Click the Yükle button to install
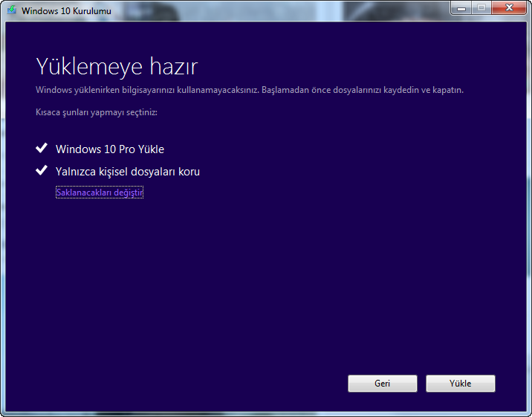This screenshot has height=417, width=532. pyautogui.click(x=461, y=384)
